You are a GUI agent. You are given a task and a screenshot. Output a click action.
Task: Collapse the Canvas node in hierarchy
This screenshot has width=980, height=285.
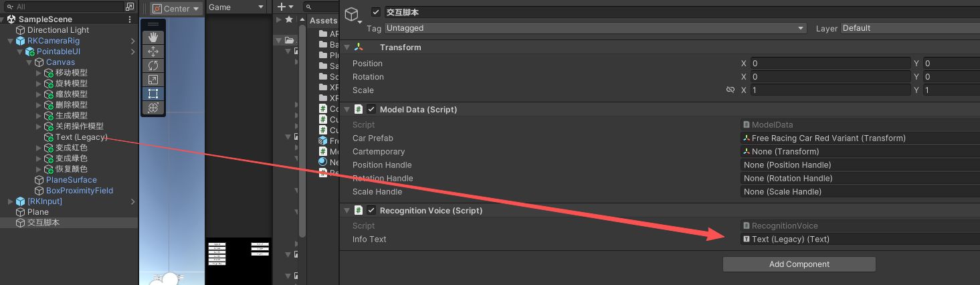pos(29,62)
